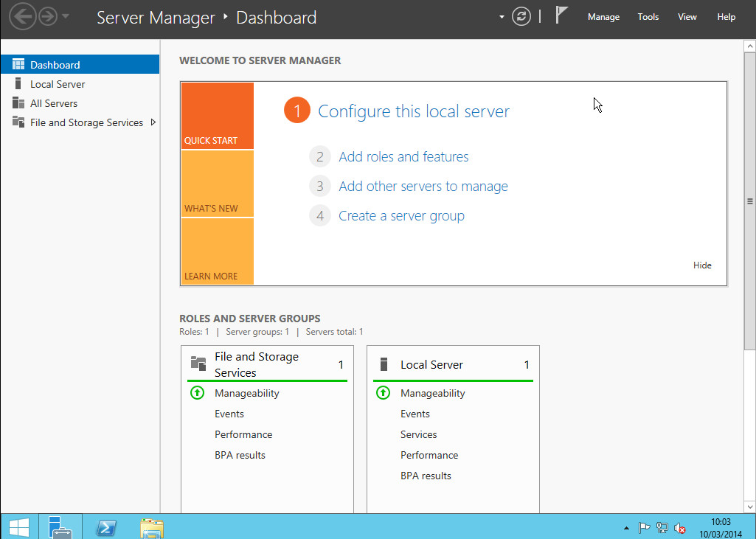
Task: Open File Explorer from the taskbar
Action: click(152, 528)
